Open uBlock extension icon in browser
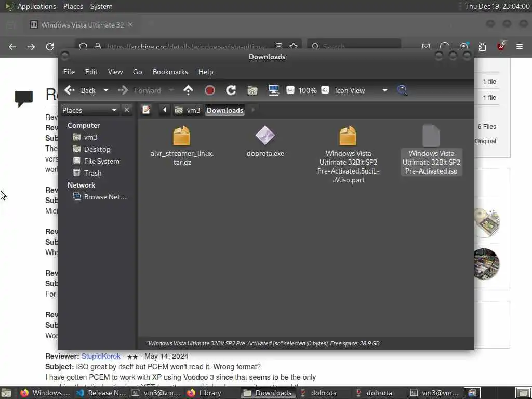 click(x=501, y=46)
